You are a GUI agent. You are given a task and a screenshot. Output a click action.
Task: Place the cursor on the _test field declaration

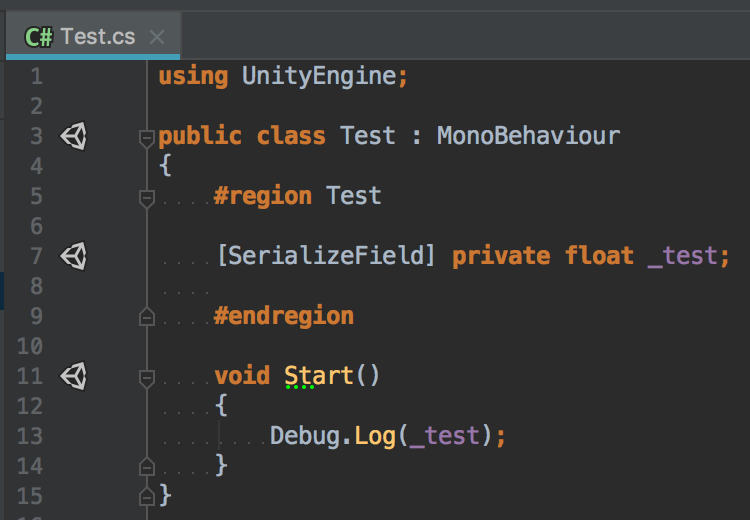tap(684, 256)
